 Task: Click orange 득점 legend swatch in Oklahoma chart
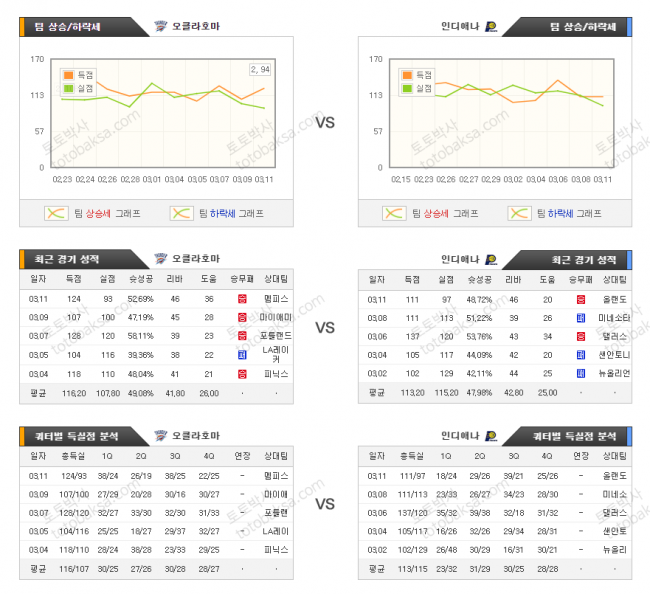(67, 75)
